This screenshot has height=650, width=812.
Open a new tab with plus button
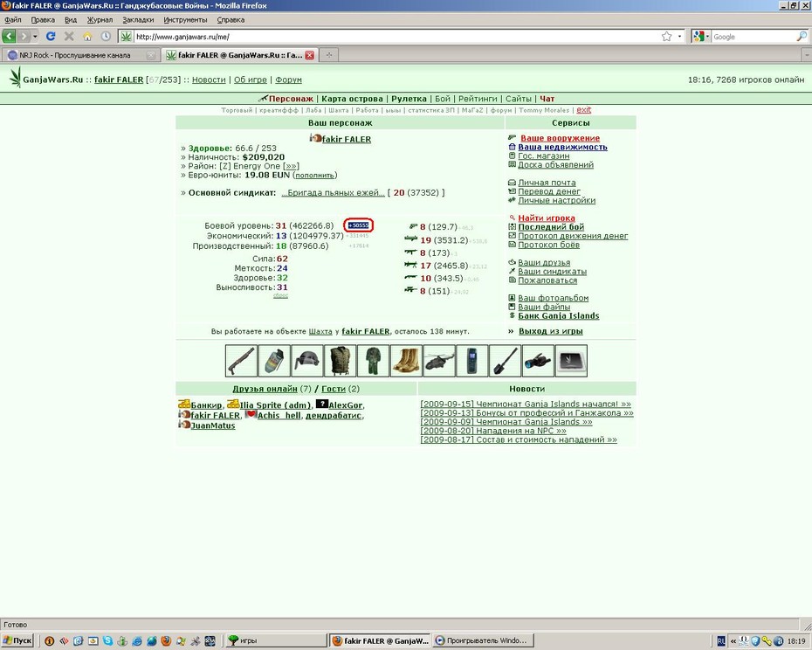(328, 55)
